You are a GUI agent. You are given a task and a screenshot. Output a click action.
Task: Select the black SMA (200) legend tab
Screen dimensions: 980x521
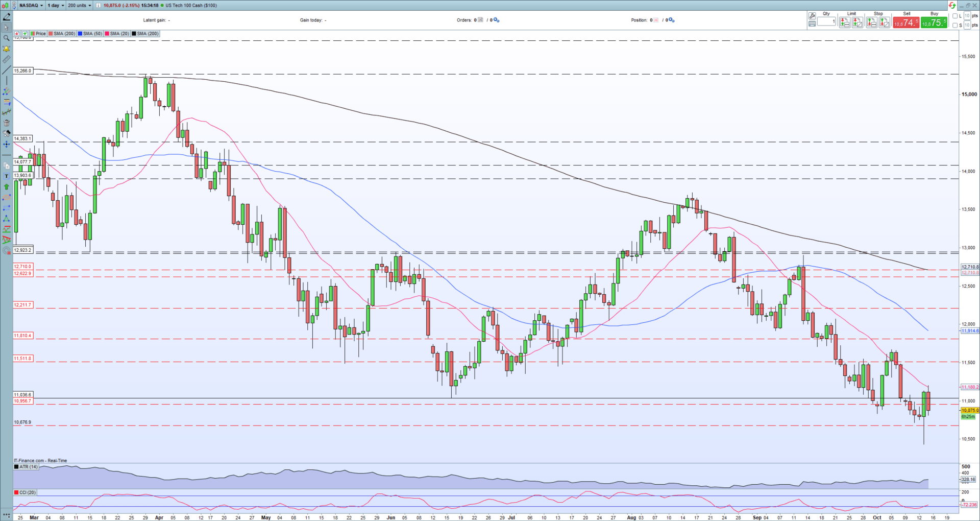point(145,34)
